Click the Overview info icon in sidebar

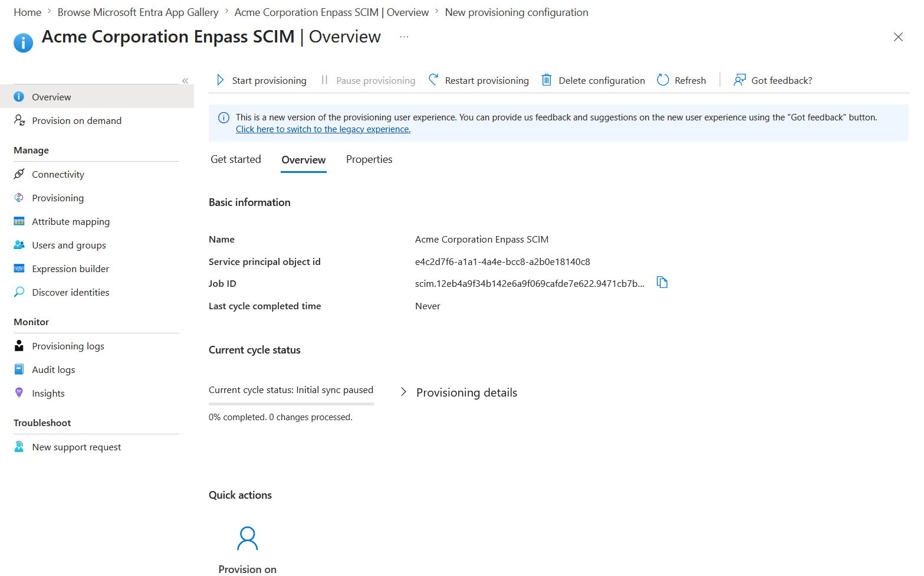19,97
